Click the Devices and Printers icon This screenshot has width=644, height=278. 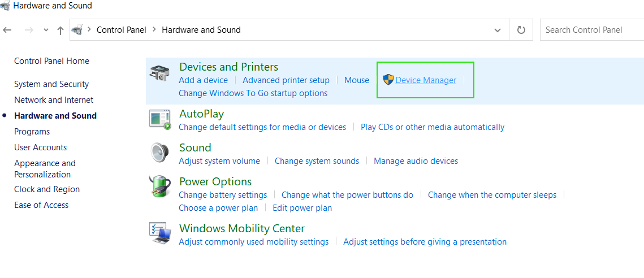click(159, 73)
